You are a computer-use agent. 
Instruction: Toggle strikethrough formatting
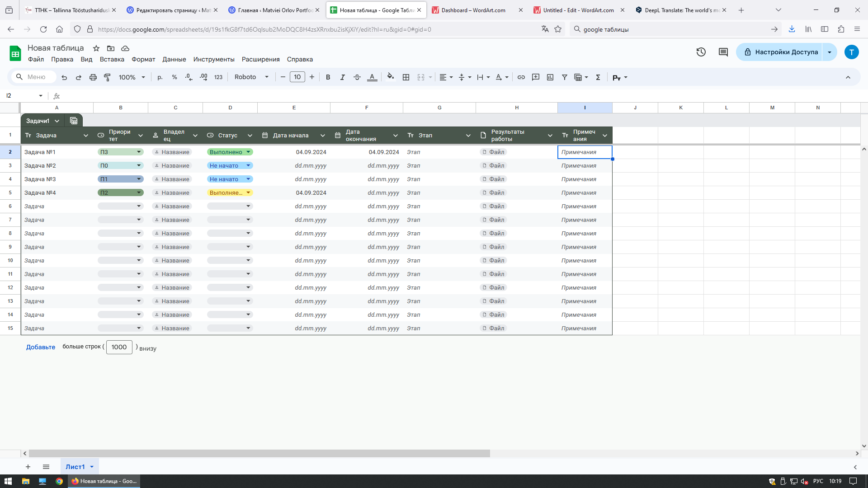(357, 77)
